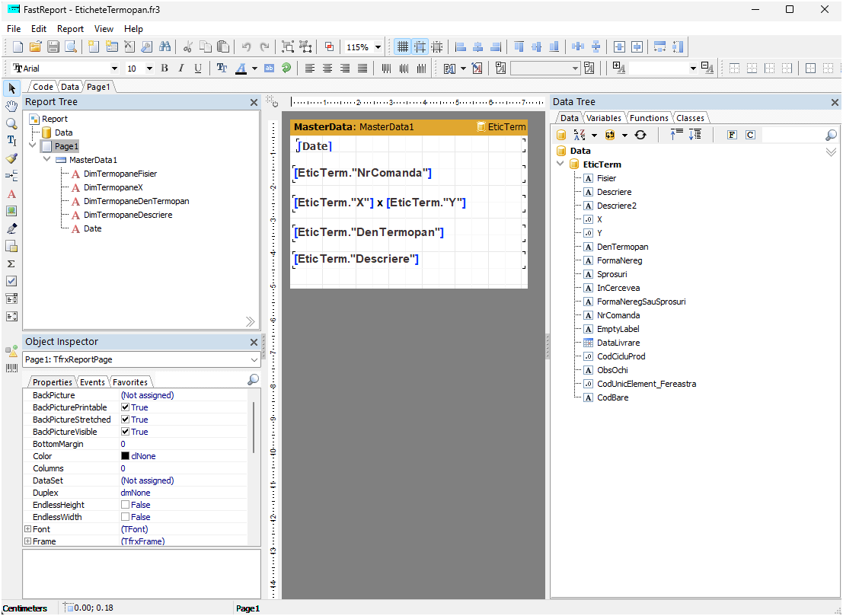The height and width of the screenshot is (616, 843).
Task: Cut the selected object
Action: tap(187, 46)
